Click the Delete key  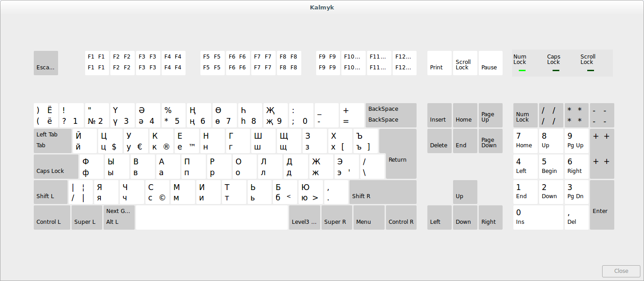439,141
